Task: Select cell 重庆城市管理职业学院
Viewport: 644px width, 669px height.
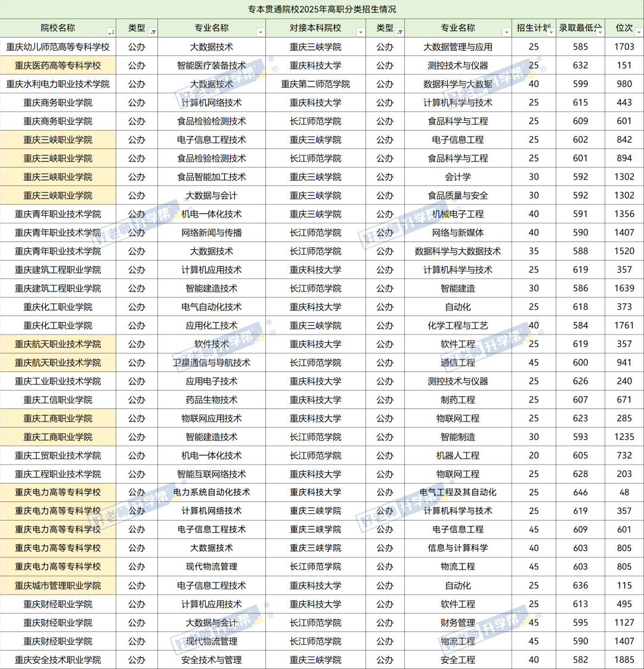Action: (58, 586)
